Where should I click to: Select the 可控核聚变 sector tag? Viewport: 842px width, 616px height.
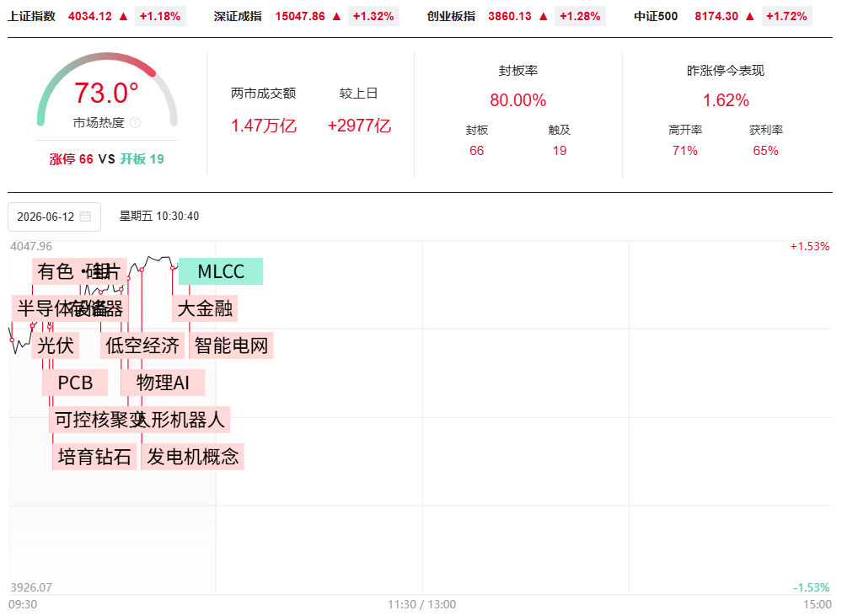[x=94, y=420]
